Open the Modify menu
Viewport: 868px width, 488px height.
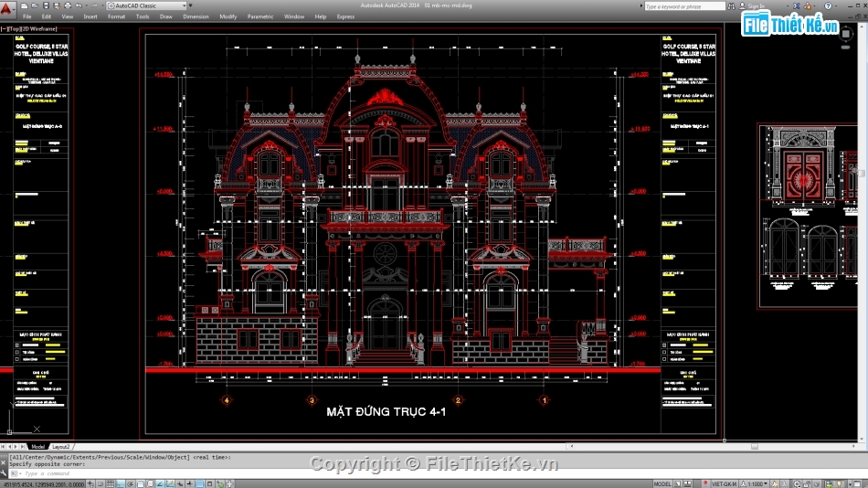(x=228, y=16)
